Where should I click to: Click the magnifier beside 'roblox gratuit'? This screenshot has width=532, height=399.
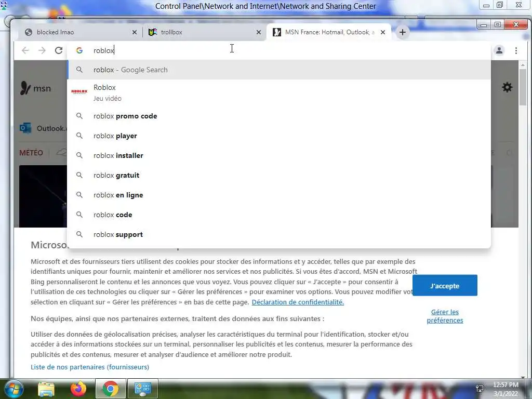point(79,175)
